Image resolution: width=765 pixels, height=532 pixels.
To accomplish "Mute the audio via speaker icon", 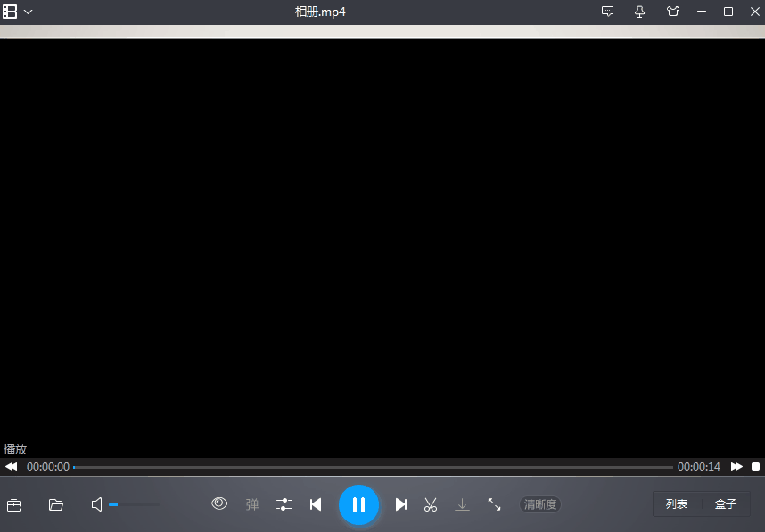I will coord(96,504).
